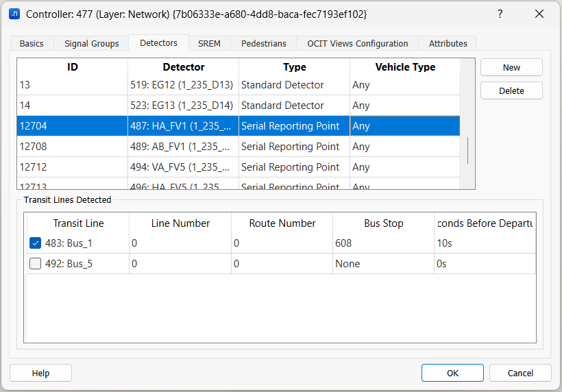562x392 pixels.
Task: Sort by the Vehicle Type column header
Action: 404,67
